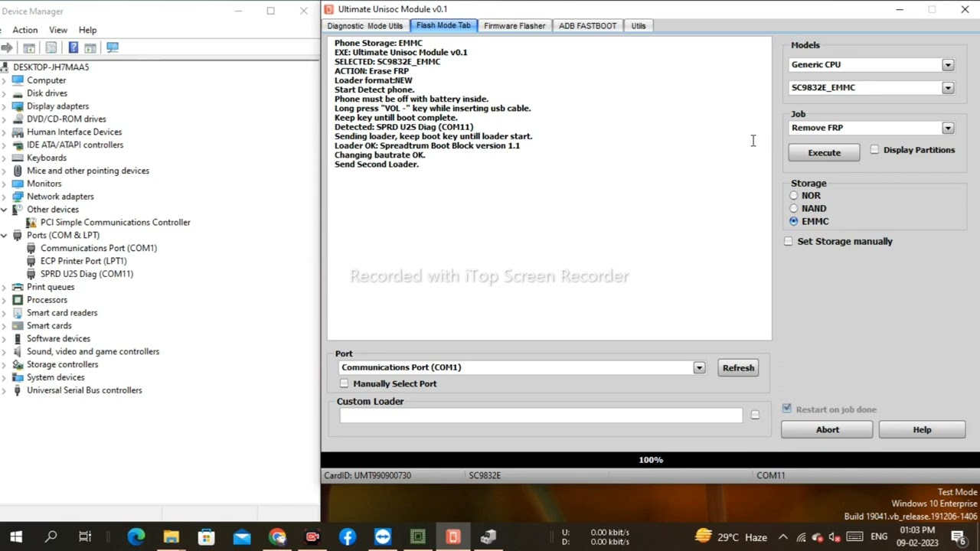Open Firmware Flasher tab

point(514,26)
